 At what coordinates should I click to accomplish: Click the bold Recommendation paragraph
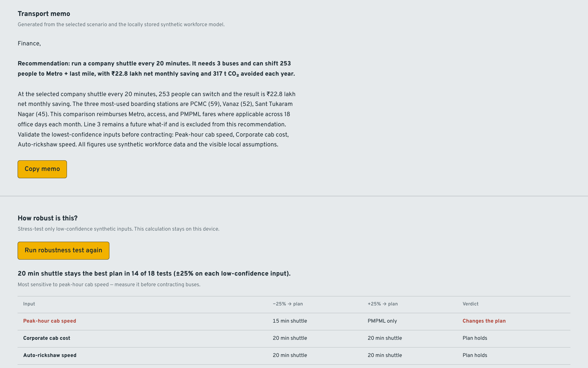tap(156, 69)
